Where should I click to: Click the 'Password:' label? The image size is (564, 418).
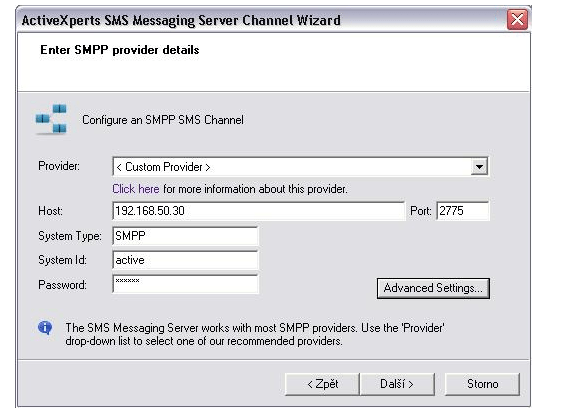click(x=62, y=285)
